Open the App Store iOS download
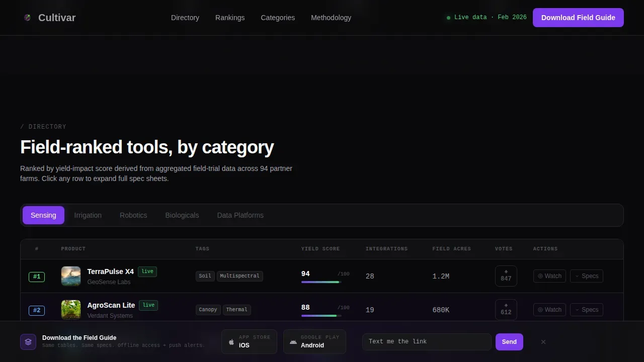 (x=249, y=342)
